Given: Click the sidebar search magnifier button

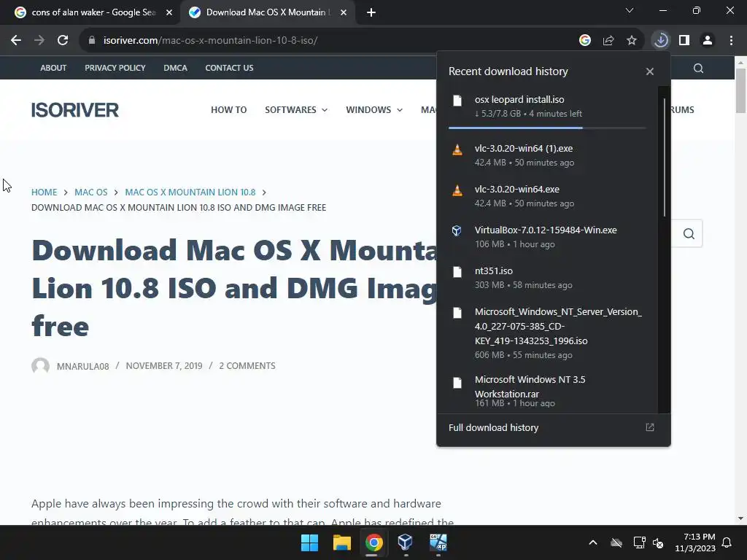Looking at the screenshot, I should coord(689,234).
